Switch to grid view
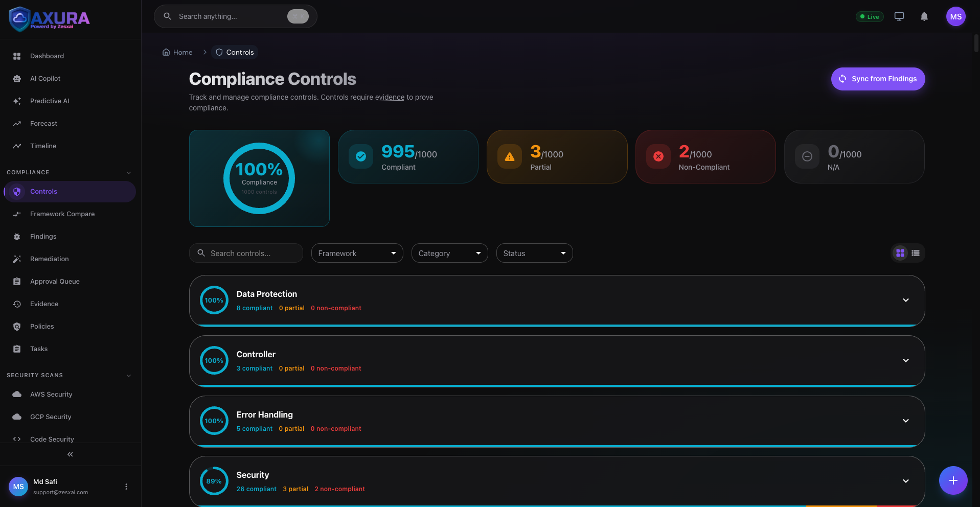The image size is (980, 507). click(900, 253)
